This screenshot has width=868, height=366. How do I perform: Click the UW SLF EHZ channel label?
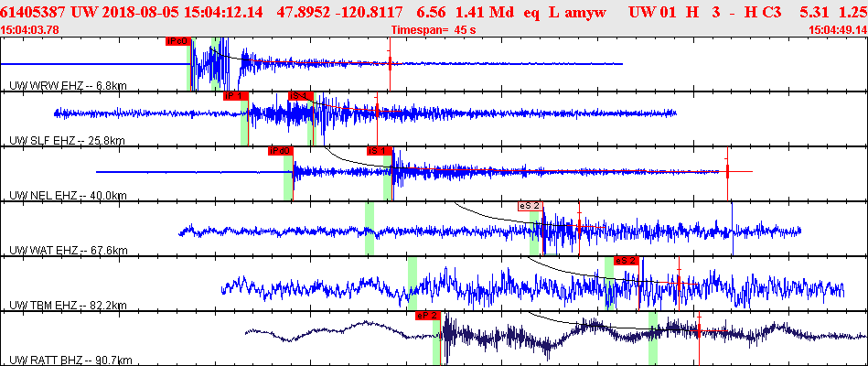click(67, 141)
